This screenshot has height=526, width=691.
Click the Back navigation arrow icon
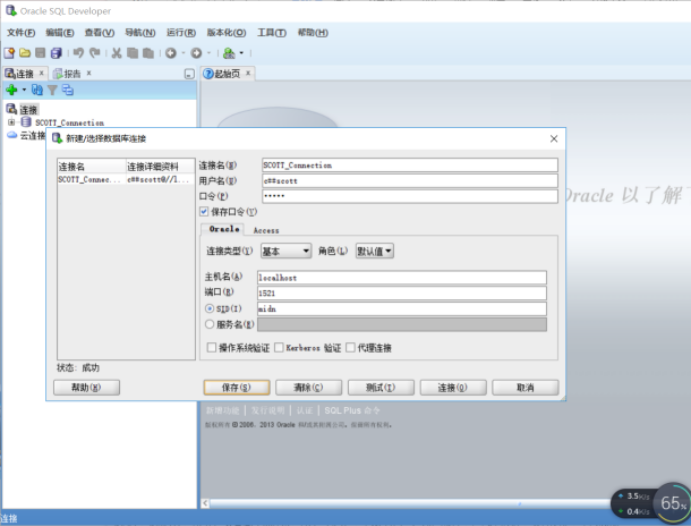click(171, 53)
